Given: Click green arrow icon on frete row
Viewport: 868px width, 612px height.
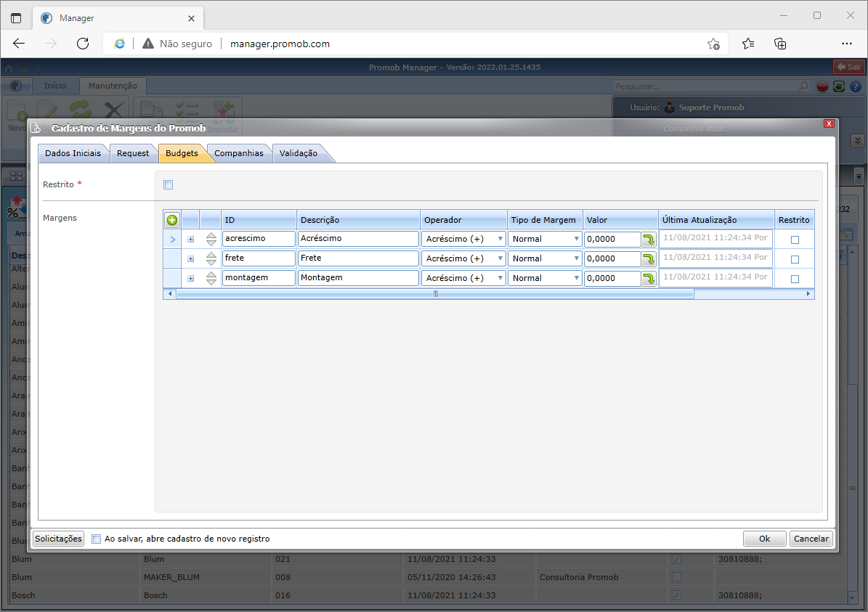Looking at the screenshot, I should [x=649, y=259].
